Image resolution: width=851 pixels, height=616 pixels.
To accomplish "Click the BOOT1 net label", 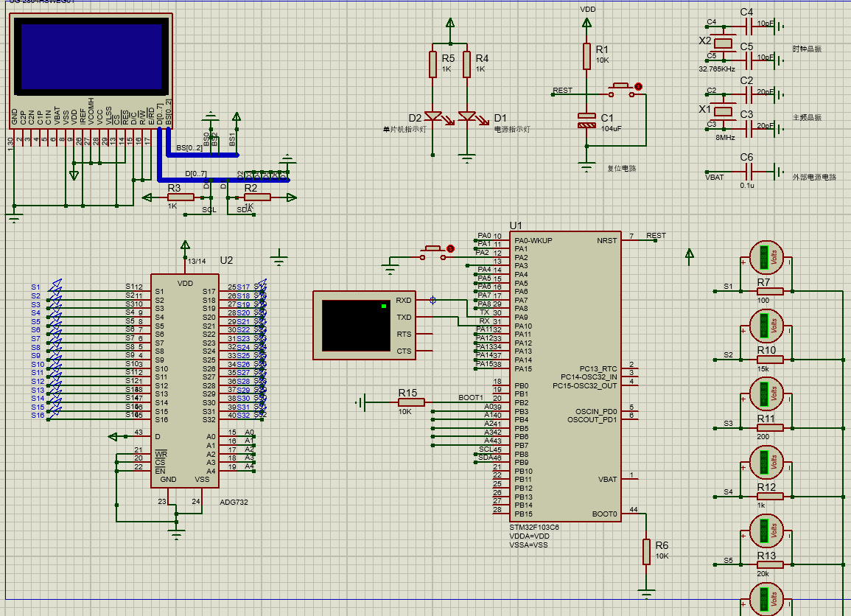I will 471,398.
